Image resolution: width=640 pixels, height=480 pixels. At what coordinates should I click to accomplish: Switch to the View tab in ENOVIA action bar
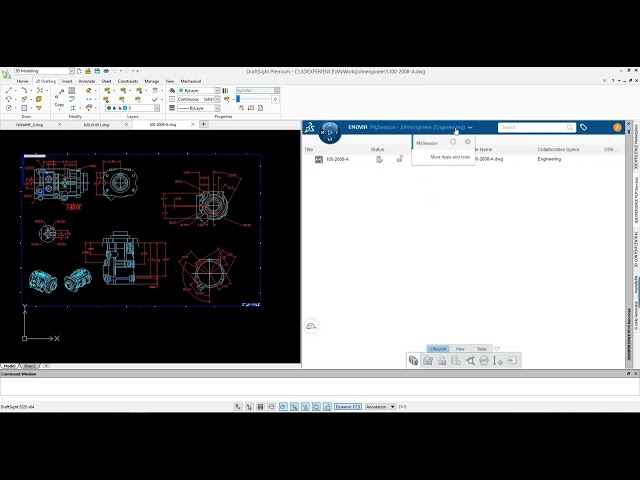point(460,349)
